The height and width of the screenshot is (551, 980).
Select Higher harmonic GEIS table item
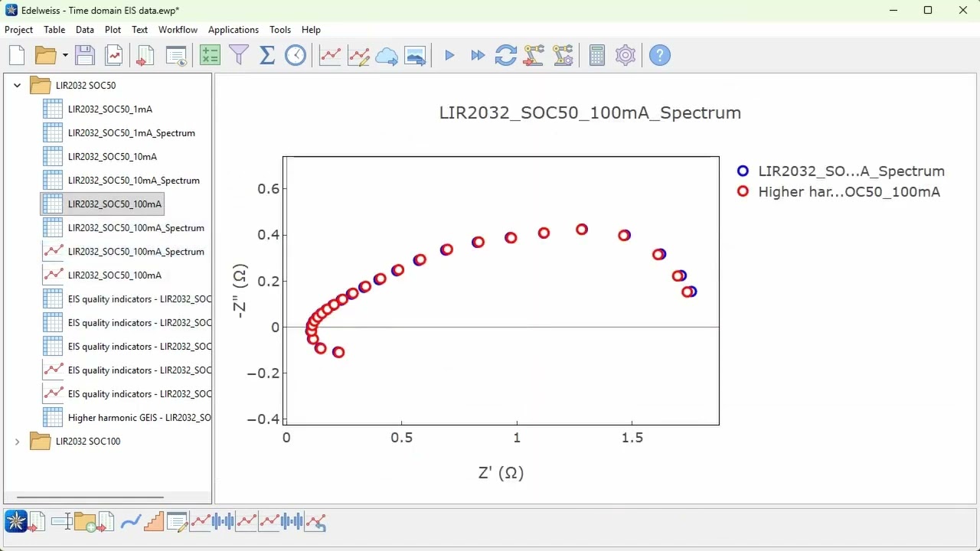click(139, 417)
